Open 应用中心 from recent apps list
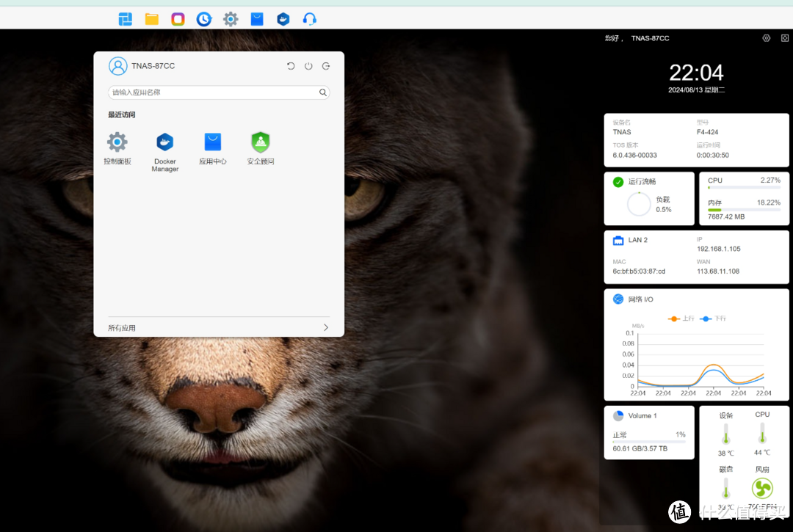793x532 pixels. (213, 143)
